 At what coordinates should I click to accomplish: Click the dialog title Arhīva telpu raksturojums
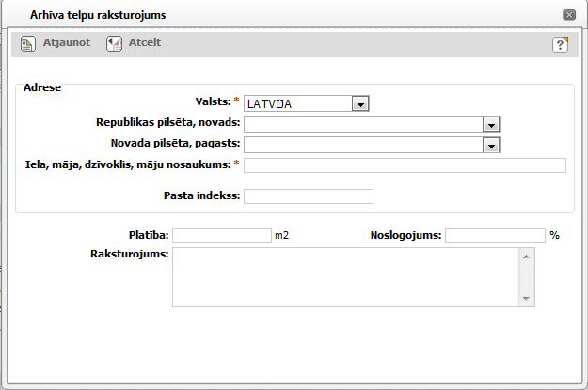pos(99,15)
